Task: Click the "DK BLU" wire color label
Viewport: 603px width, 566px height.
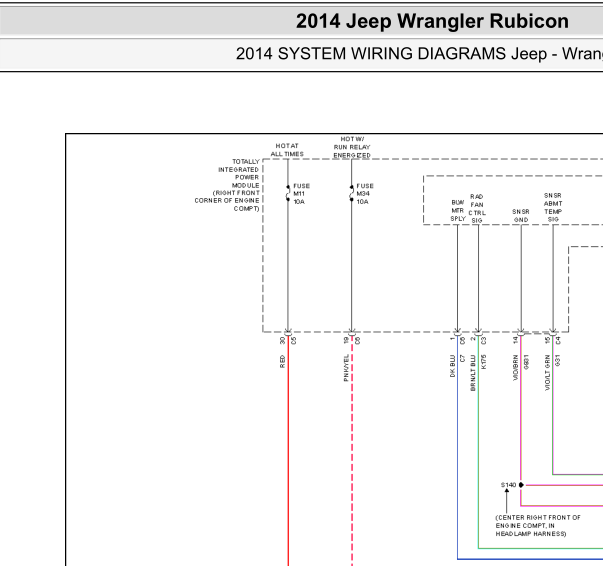Action: coord(453,366)
